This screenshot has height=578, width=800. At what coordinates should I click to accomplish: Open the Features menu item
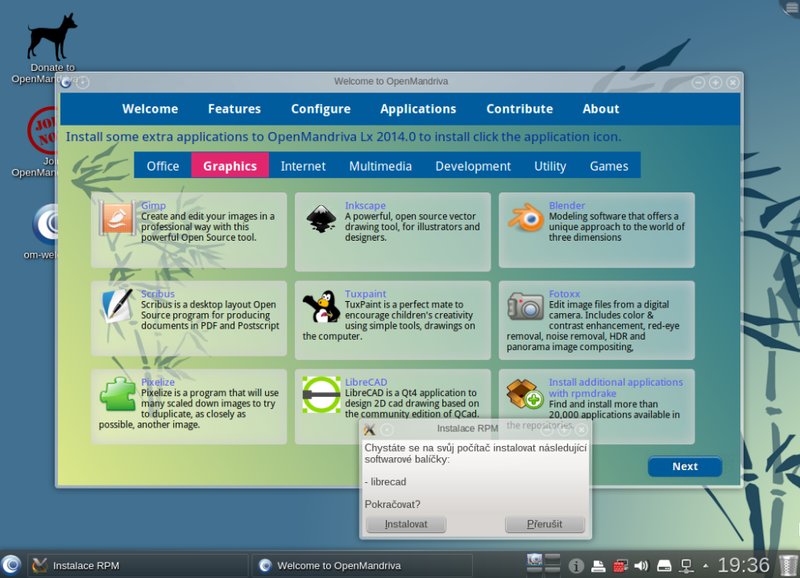tap(234, 109)
